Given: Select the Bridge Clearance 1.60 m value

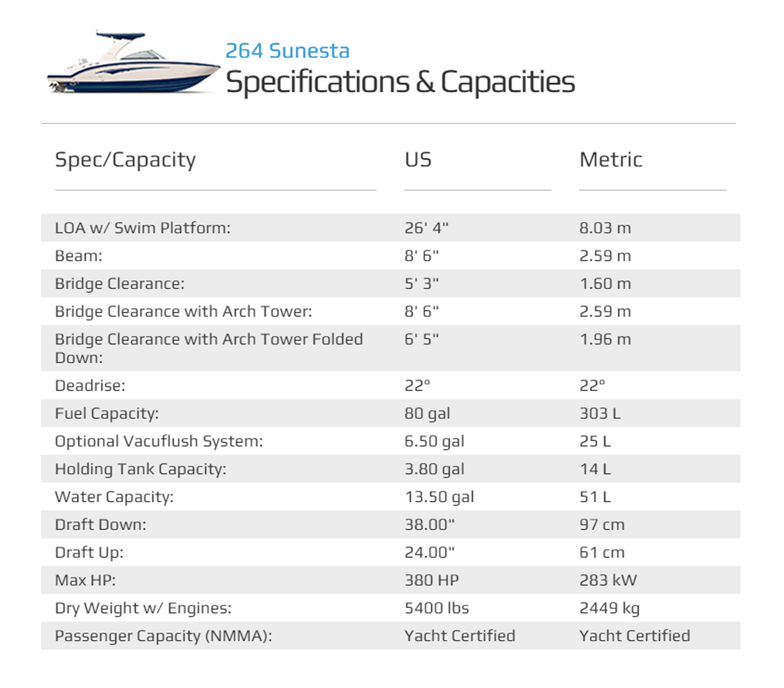Looking at the screenshot, I should point(605,284).
